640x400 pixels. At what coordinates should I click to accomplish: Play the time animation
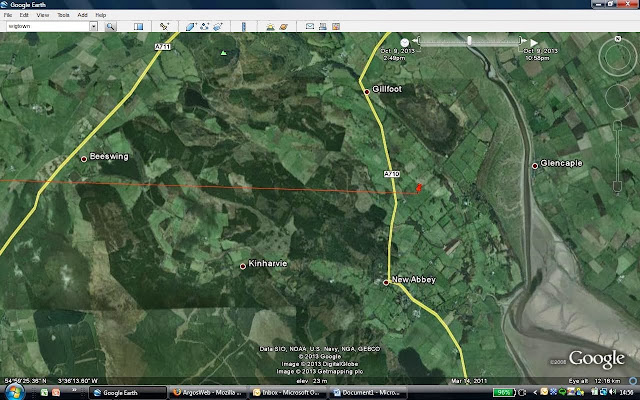534,42
